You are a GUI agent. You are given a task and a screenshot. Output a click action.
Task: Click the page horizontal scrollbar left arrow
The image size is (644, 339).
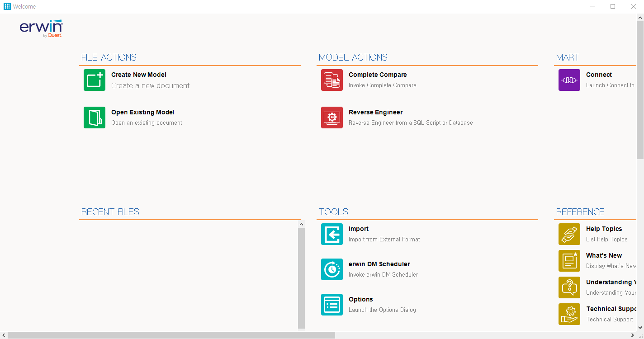(x=4, y=335)
